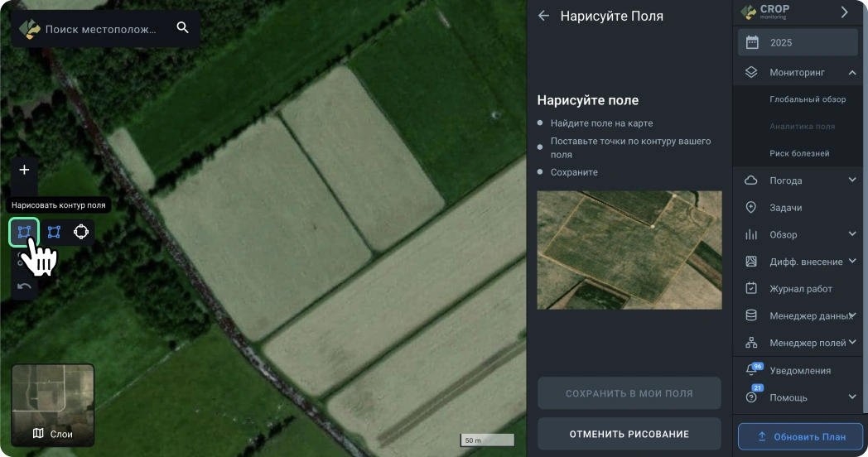This screenshot has height=457, width=868.
Task: Go back using arrow beside Нарисуйте Поля
Action: tap(544, 16)
